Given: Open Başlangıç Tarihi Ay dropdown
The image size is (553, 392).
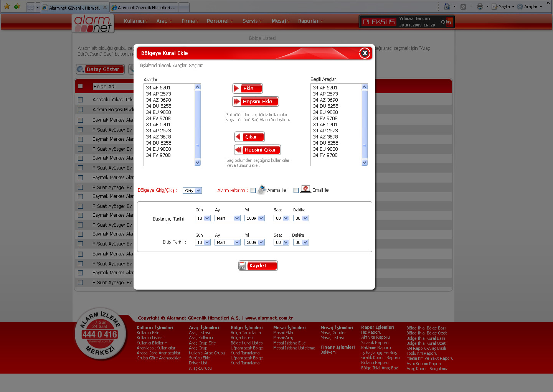Looking at the screenshot, I should pos(228,218).
